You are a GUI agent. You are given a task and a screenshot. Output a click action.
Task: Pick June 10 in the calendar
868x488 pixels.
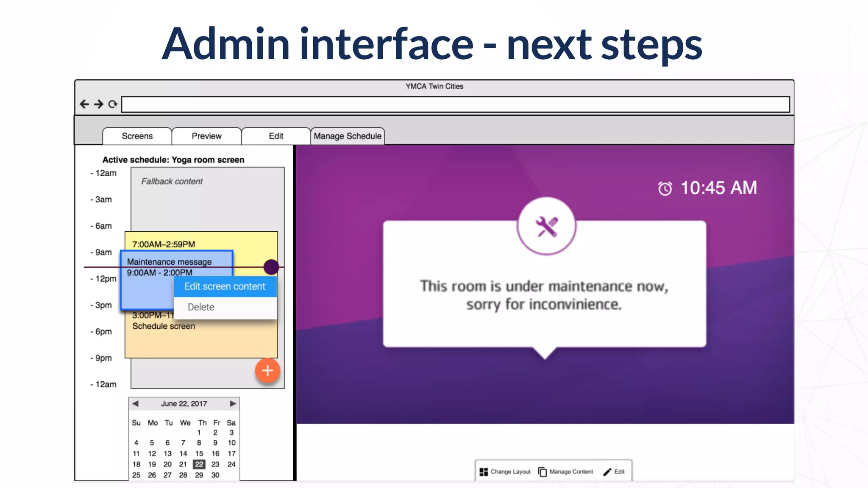pos(231,443)
